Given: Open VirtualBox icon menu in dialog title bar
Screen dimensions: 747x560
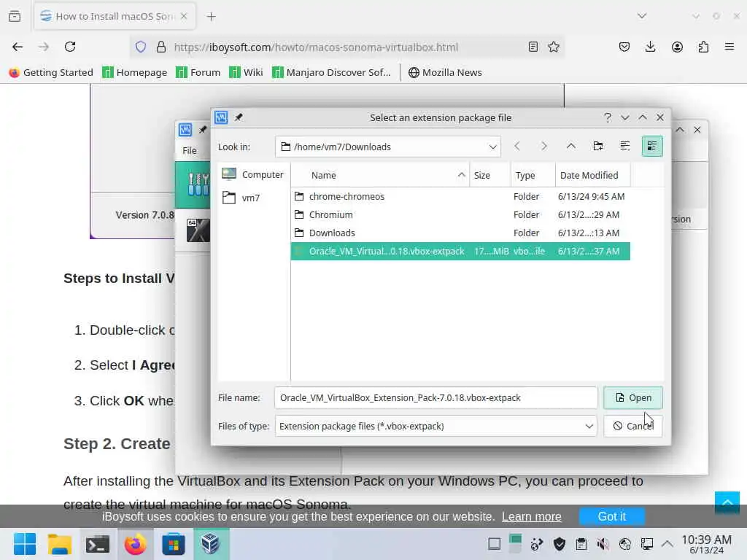Looking at the screenshot, I should coord(221,117).
